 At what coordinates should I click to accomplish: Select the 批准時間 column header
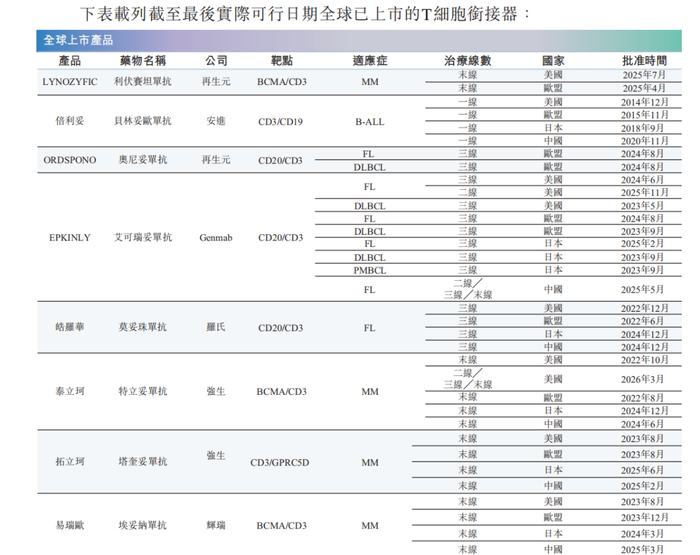click(644, 61)
